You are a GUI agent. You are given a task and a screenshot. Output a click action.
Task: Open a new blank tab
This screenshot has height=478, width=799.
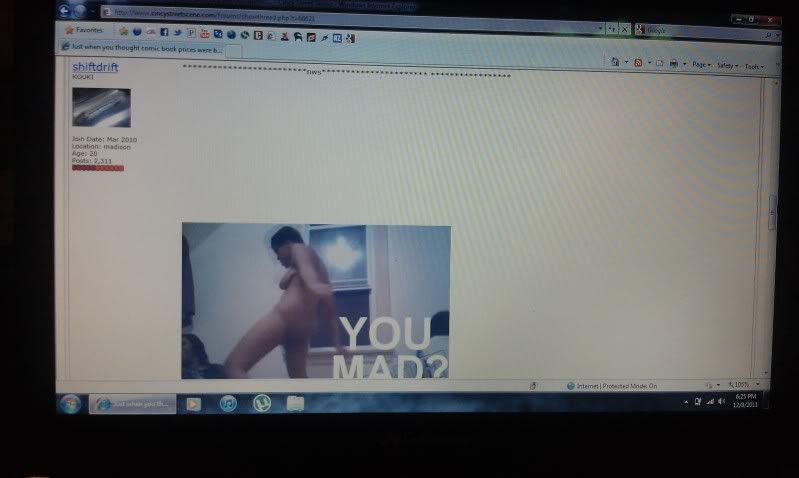tap(232, 50)
